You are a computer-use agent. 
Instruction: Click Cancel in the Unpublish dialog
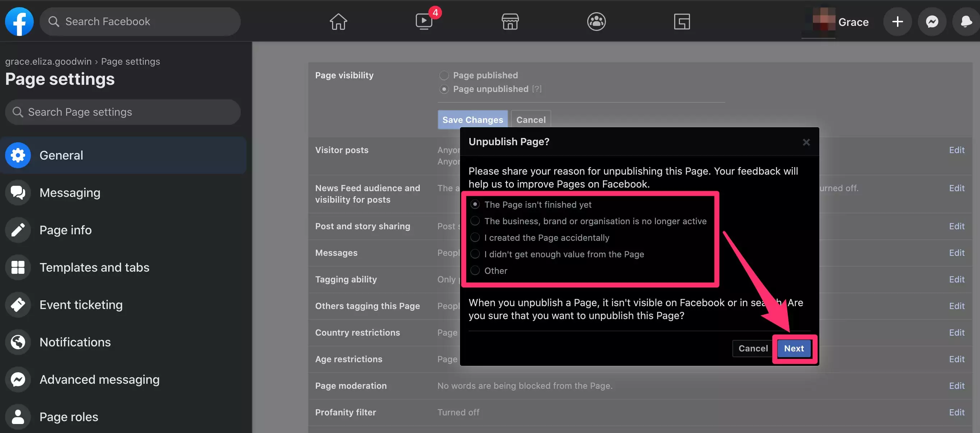tap(753, 348)
